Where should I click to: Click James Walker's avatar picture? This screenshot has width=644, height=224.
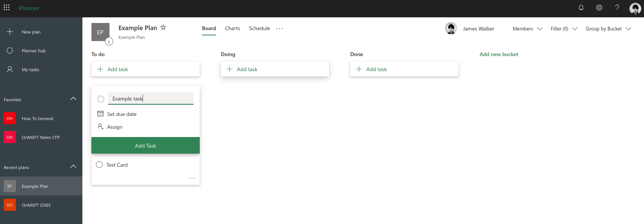(x=451, y=28)
